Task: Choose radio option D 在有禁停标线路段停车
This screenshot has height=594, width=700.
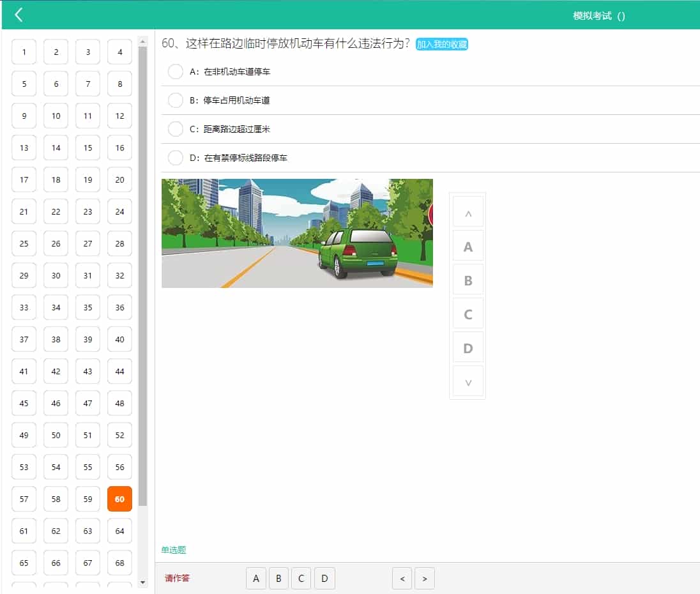Action: click(x=176, y=158)
